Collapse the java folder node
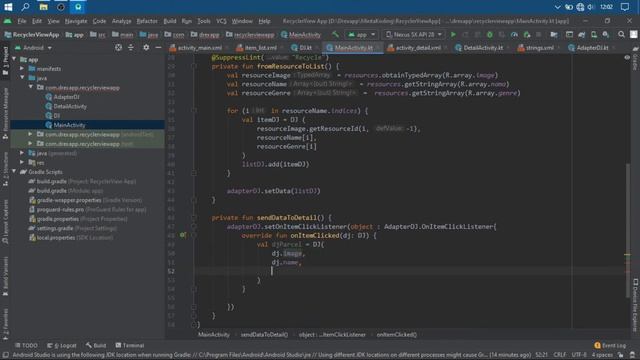This screenshot has width=640, height=360. coord(22,78)
